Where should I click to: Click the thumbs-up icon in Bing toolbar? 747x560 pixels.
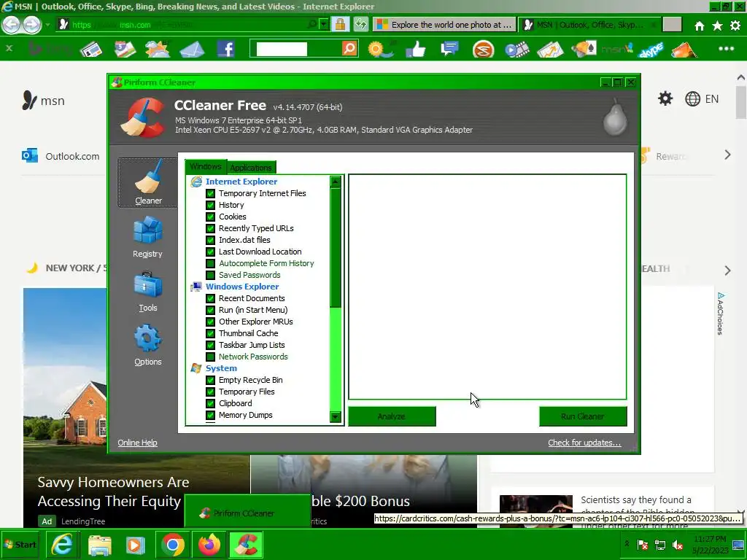[415, 49]
